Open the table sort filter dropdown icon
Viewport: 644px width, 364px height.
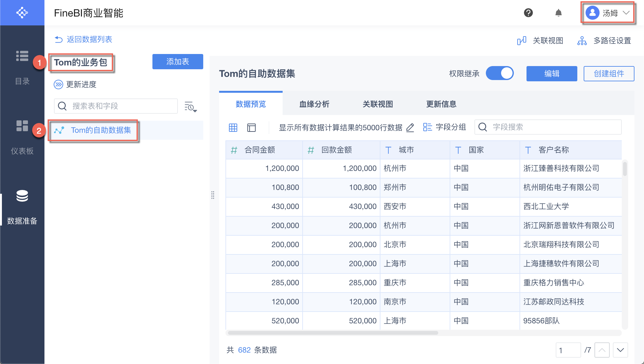pos(191,107)
